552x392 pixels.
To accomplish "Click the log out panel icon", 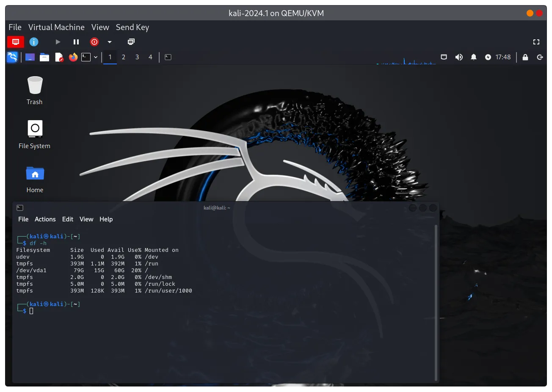I will [x=540, y=57].
